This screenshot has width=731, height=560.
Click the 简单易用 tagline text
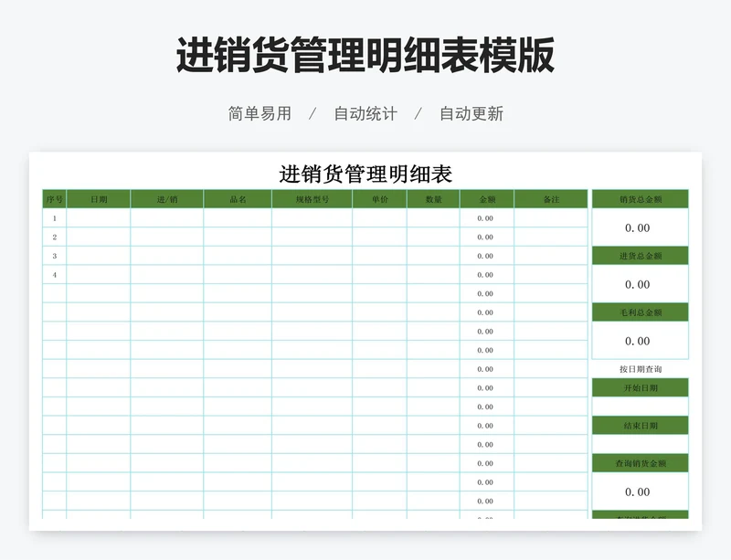click(260, 114)
